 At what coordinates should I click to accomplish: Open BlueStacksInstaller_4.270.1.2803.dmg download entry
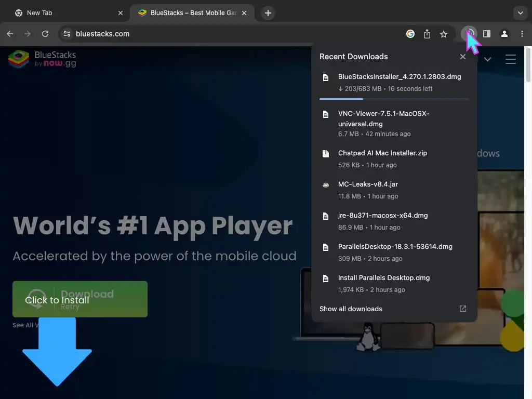394,83
